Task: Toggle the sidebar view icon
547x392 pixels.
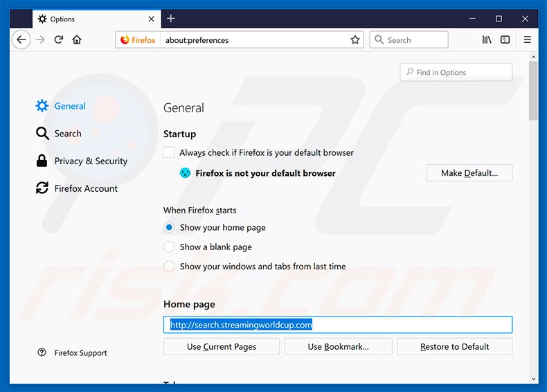Action: tap(505, 39)
